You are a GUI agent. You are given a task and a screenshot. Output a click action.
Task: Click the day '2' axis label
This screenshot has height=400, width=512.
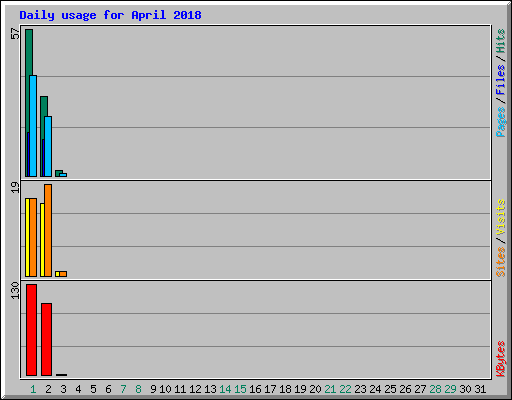pyautogui.click(x=48, y=389)
